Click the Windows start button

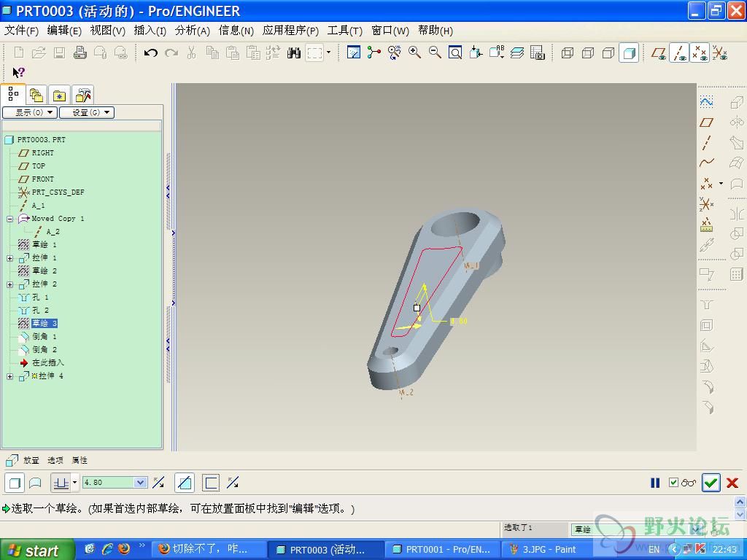pos(36,550)
